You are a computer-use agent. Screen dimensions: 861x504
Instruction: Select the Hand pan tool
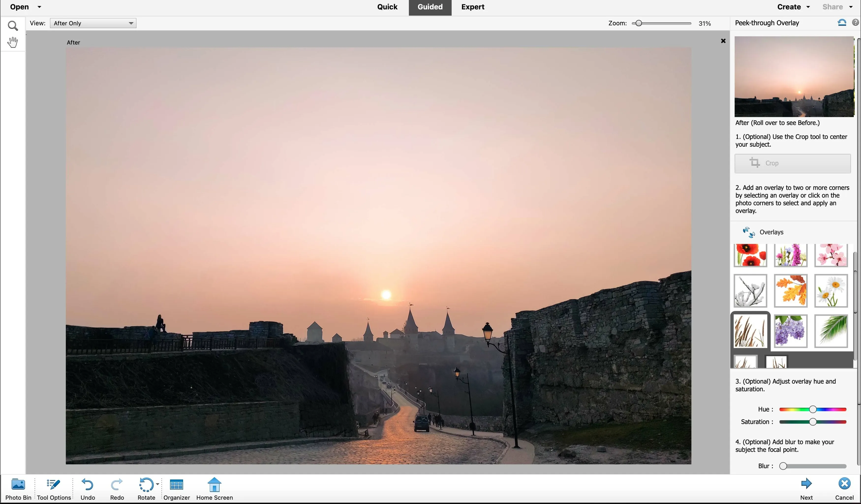[x=13, y=42]
